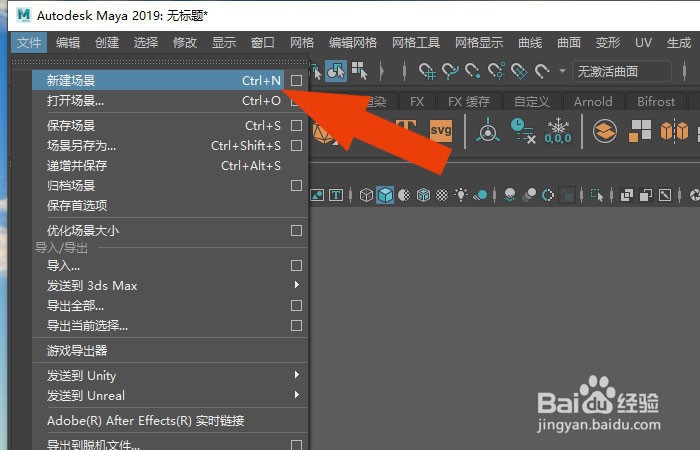Screen dimensions: 700x450
Task: Click the file menu tear-off dotted bar
Action: pos(160,62)
